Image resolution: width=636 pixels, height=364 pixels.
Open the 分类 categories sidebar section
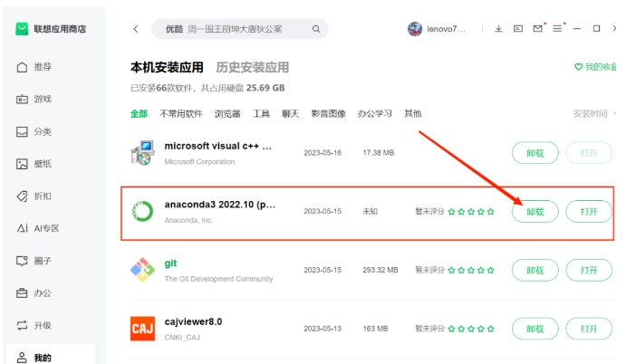tap(34, 131)
